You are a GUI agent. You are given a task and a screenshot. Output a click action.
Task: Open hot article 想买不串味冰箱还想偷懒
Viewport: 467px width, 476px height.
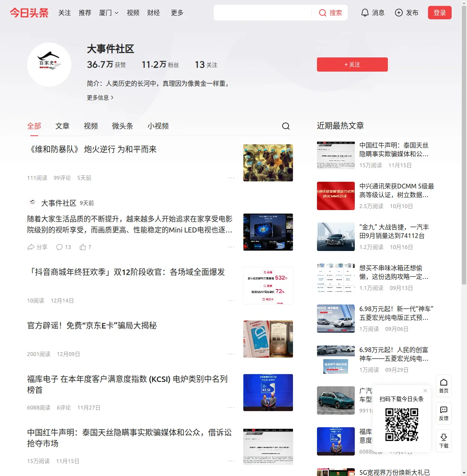(x=394, y=272)
